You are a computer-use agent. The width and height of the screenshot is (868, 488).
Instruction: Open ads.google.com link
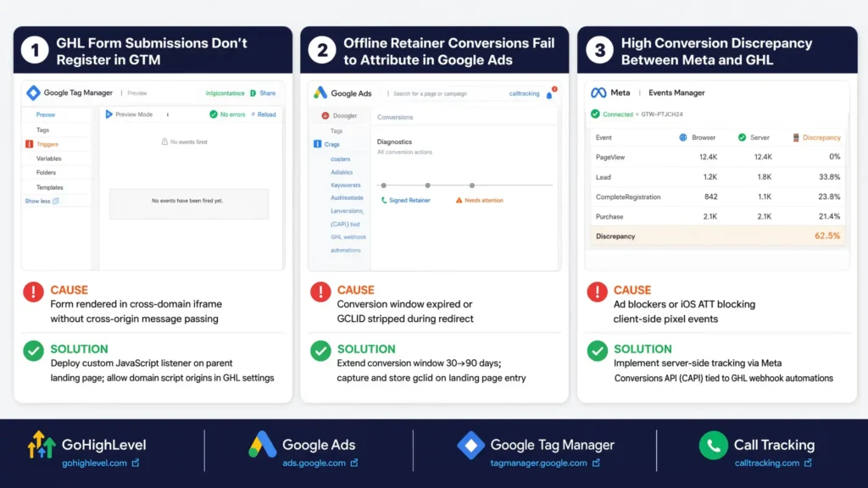point(314,463)
